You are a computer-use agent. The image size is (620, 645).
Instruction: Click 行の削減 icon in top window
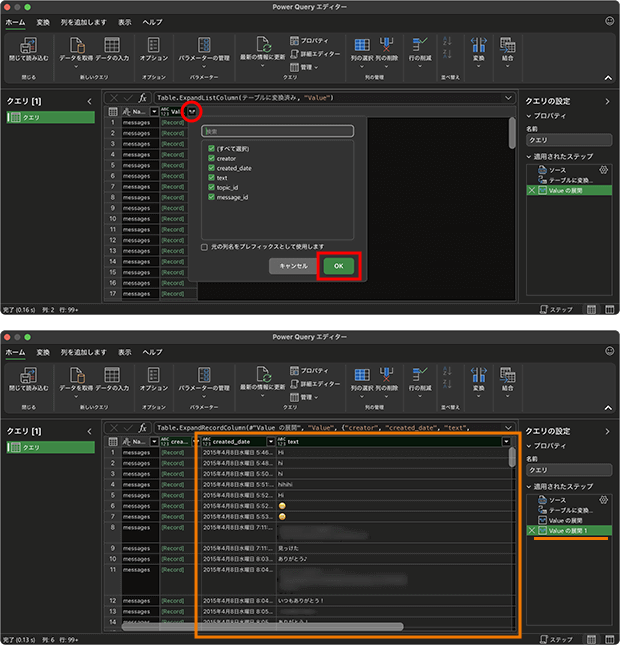coord(420,45)
